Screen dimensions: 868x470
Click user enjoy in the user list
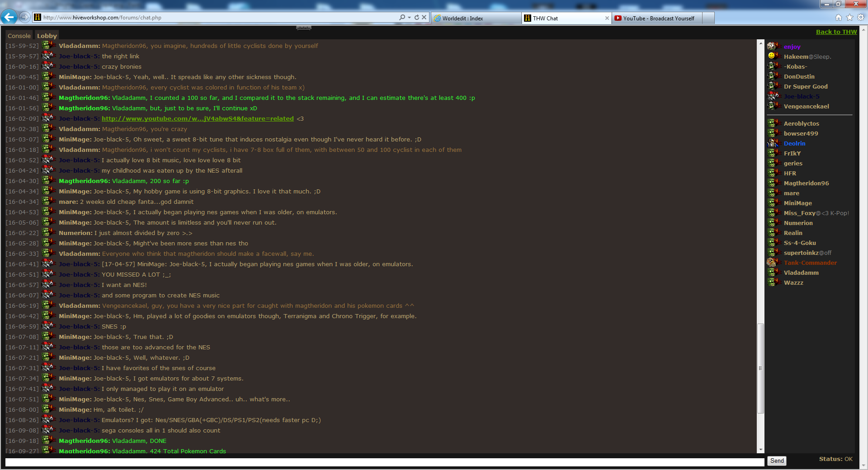point(792,47)
